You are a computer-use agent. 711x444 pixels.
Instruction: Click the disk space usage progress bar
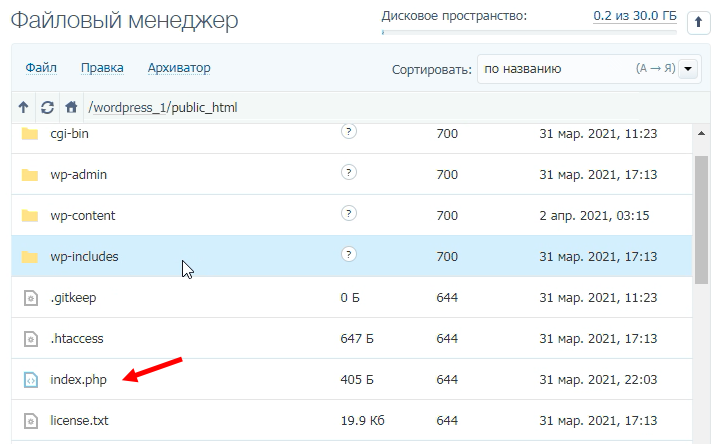pyautogui.click(x=529, y=33)
